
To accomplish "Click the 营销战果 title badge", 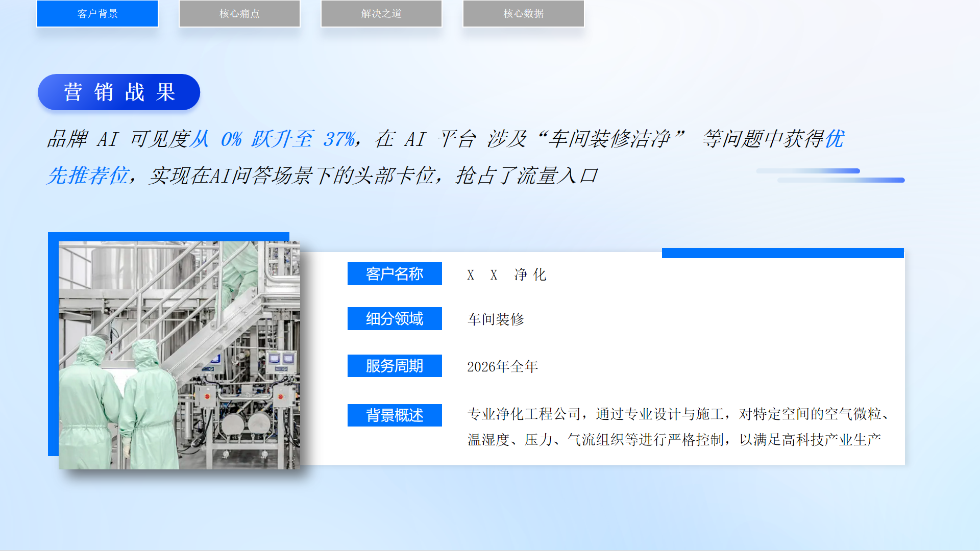I will [x=119, y=92].
